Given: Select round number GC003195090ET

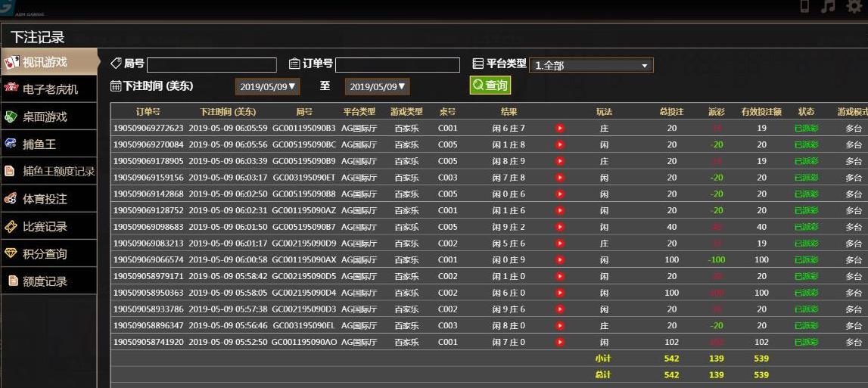Looking at the screenshot, I should click(304, 178).
